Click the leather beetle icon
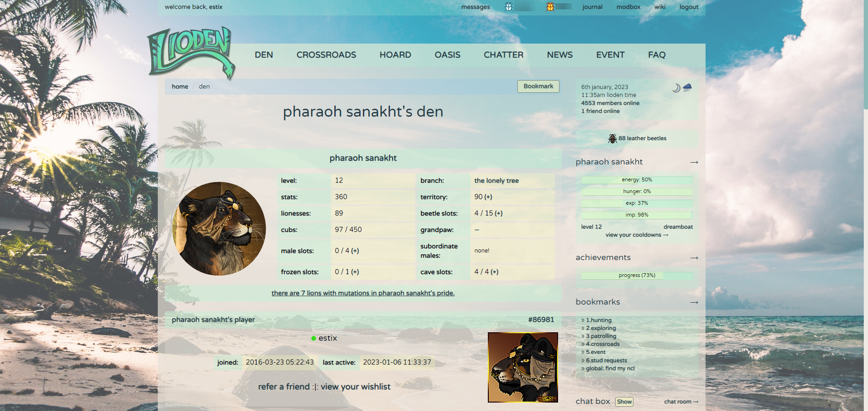Image resolution: width=868 pixels, height=411 pixels. click(612, 138)
